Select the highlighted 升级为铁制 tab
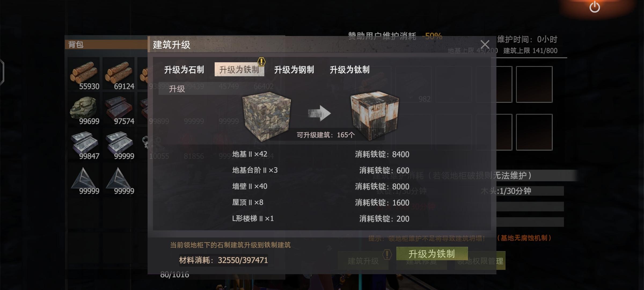The height and width of the screenshot is (290, 644). 239,70
